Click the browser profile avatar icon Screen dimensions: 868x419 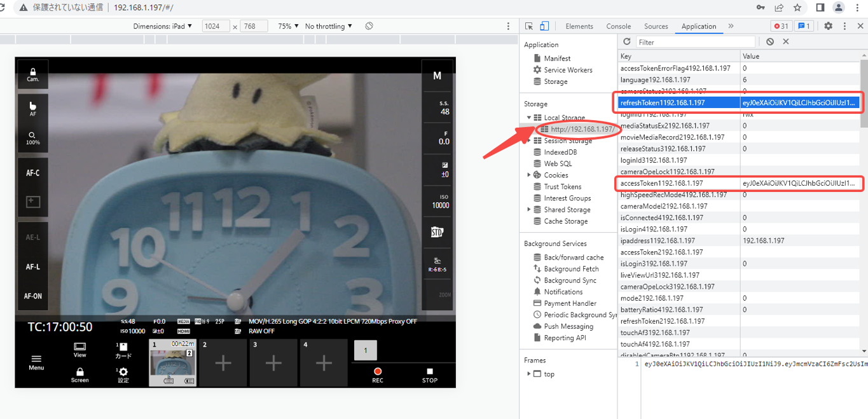(839, 8)
